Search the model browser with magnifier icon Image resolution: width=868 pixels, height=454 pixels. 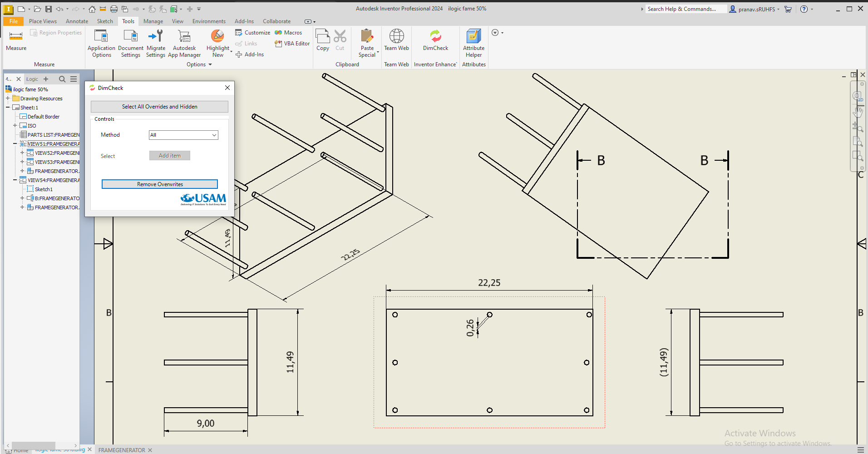click(62, 79)
